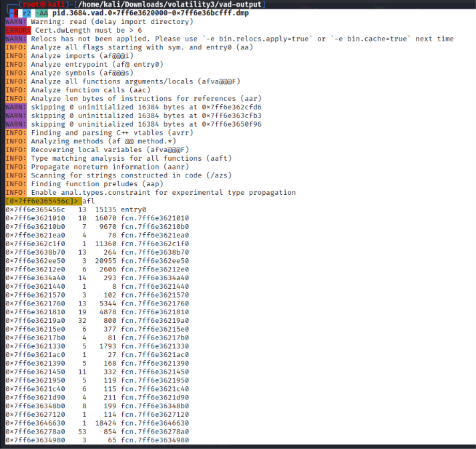
Task: Select the '-AA' flag text
Action: click(41, 13)
